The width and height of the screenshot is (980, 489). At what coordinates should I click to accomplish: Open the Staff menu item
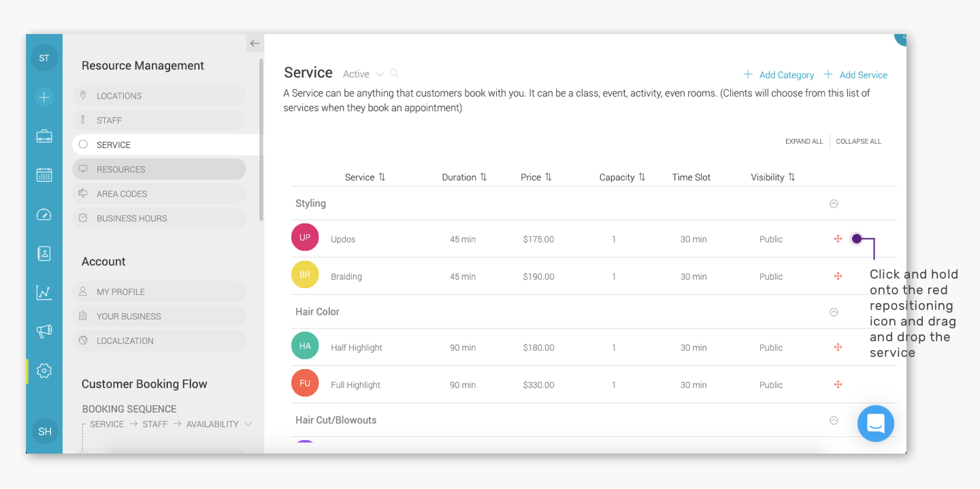[x=159, y=121]
